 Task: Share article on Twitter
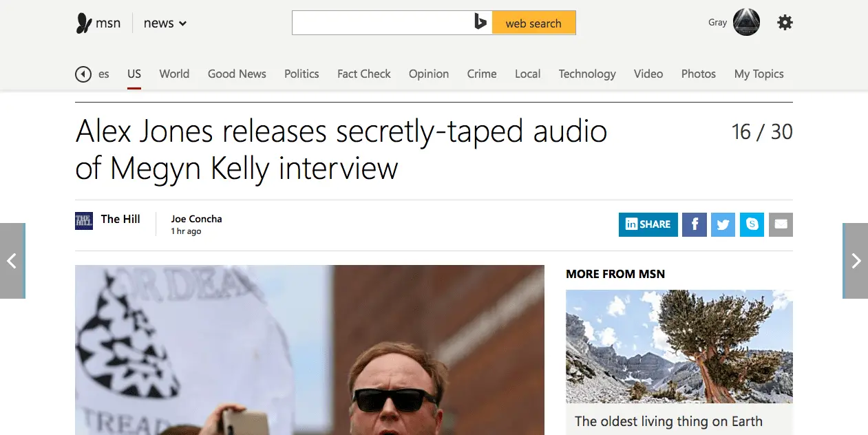coord(723,224)
